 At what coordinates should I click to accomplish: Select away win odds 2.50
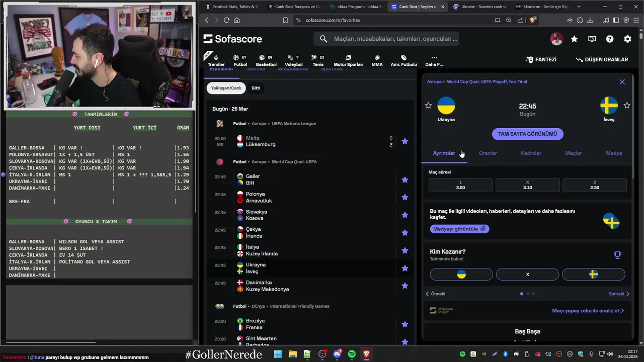click(x=595, y=185)
